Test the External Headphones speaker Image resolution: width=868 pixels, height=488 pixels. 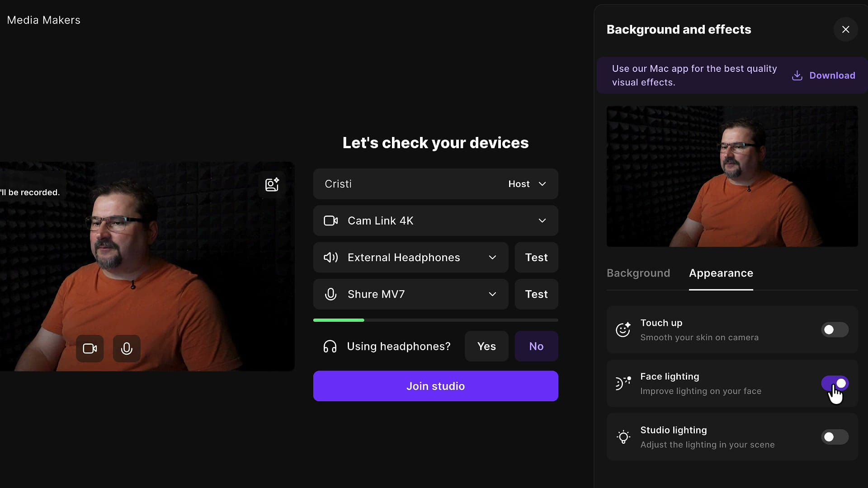point(536,258)
